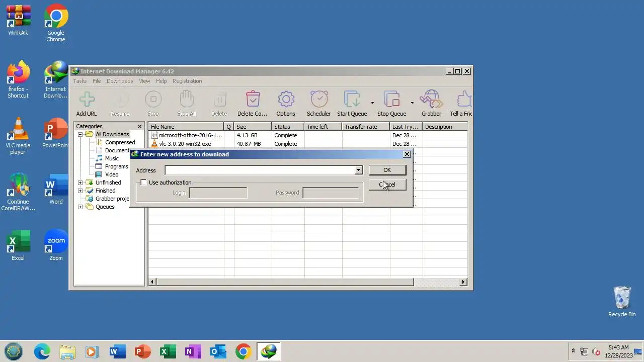Click File Explorer in the taskbar

tap(67, 351)
